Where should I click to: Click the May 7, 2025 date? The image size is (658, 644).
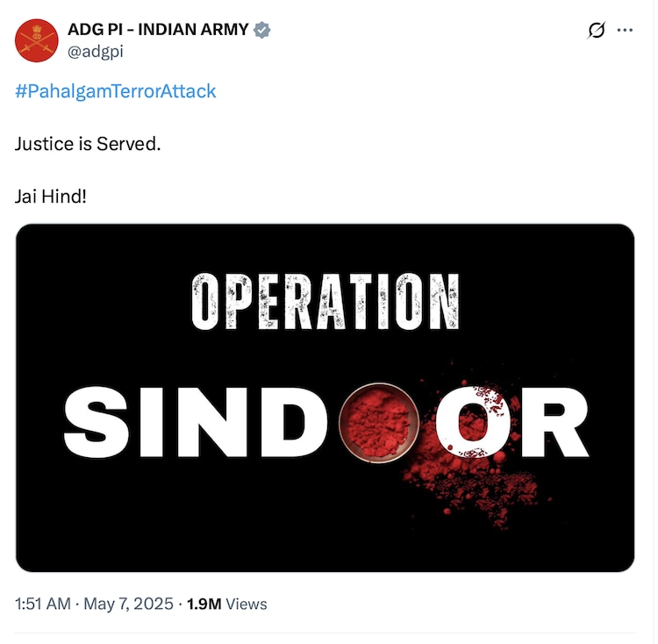click(x=128, y=605)
